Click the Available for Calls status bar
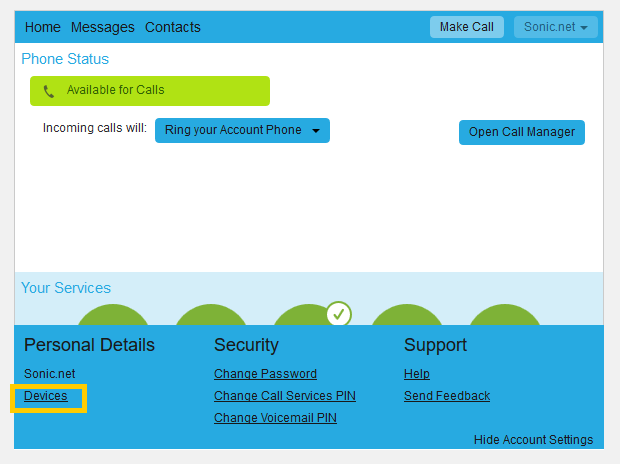Image resolution: width=620 pixels, height=464 pixels. pos(150,91)
